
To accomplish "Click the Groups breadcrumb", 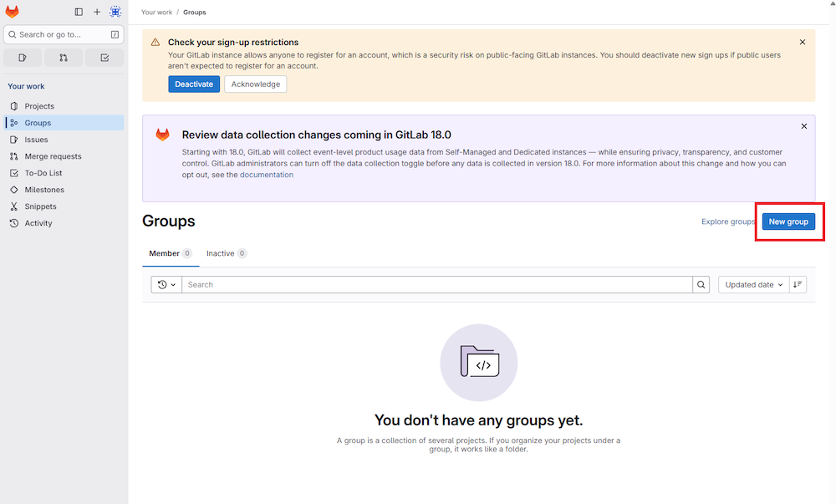I will (195, 13).
